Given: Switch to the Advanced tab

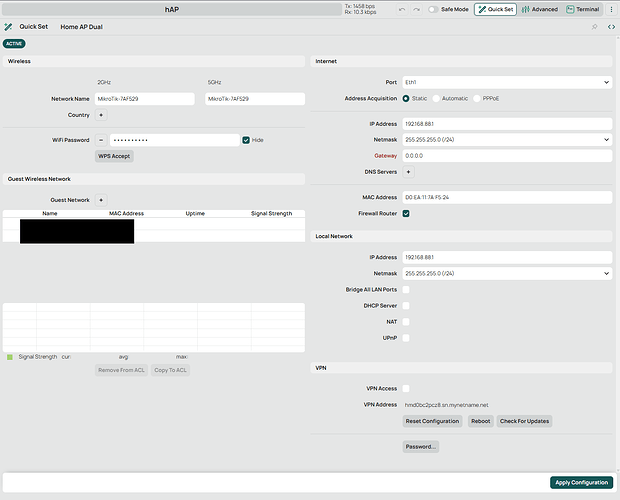Looking at the screenshot, I should point(539,9).
